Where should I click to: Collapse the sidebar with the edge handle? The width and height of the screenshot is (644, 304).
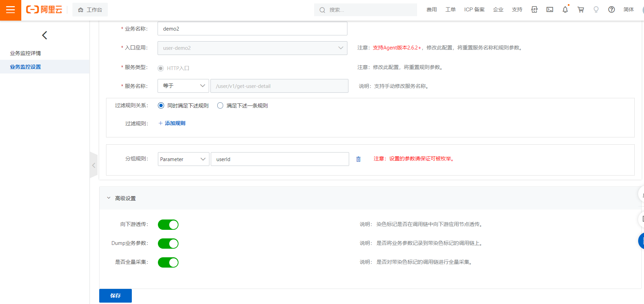click(x=94, y=165)
